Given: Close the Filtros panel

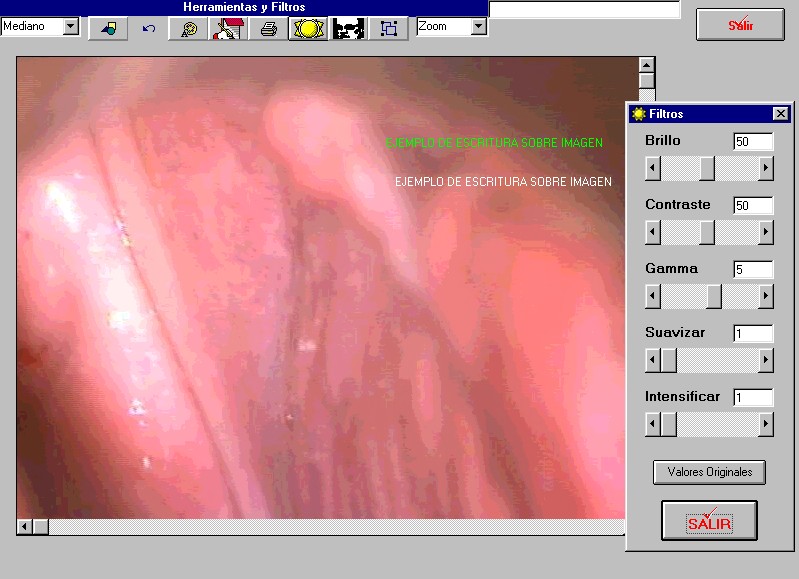Looking at the screenshot, I should point(780,114).
